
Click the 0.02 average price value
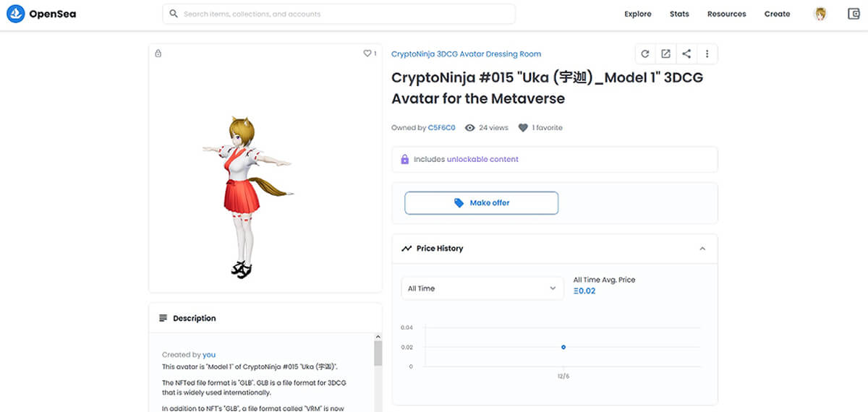(x=584, y=291)
